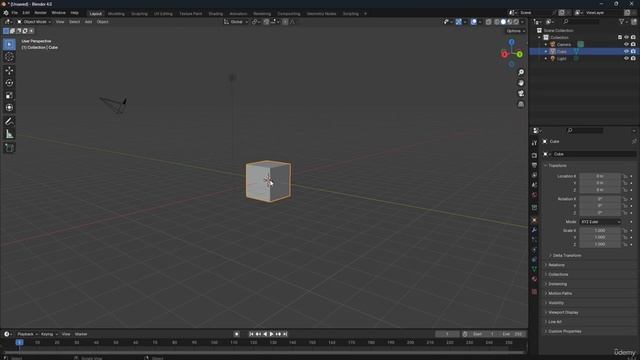
Task: Open the rotation Mode XYZ Euler dropdown
Action: (x=600, y=222)
